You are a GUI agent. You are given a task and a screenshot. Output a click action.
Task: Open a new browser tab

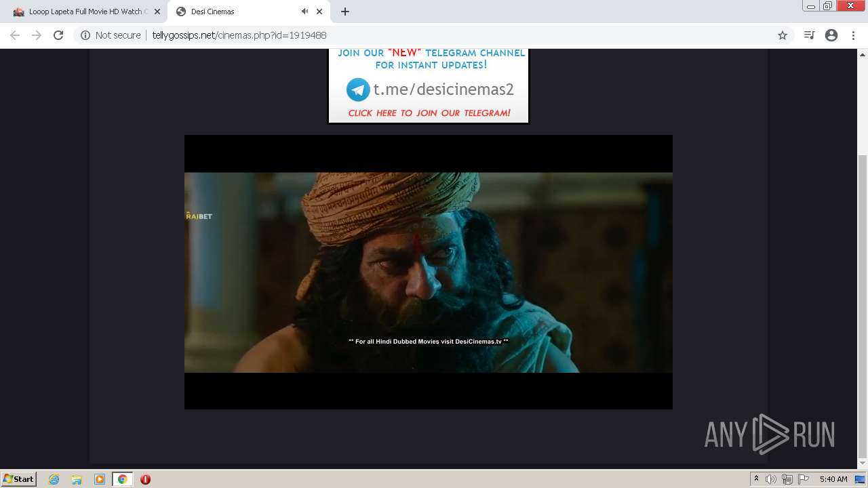tap(345, 12)
